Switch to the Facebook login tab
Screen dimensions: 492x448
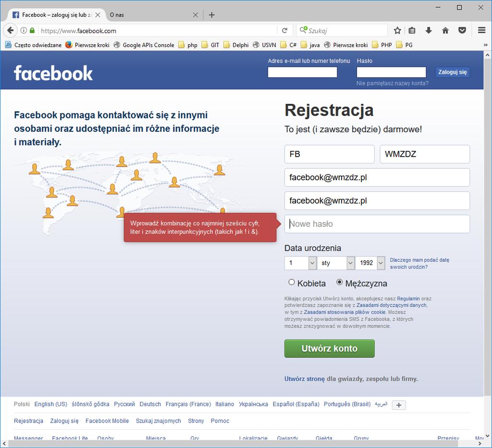point(57,15)
